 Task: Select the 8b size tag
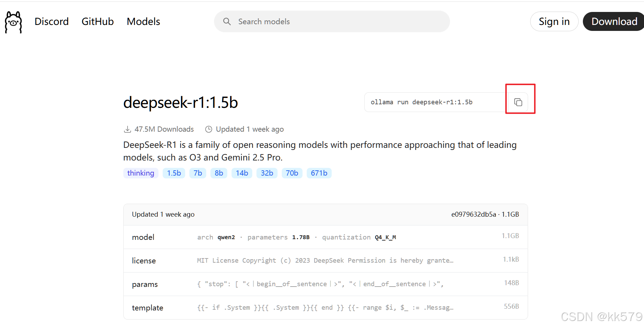[x=219, y=173]
